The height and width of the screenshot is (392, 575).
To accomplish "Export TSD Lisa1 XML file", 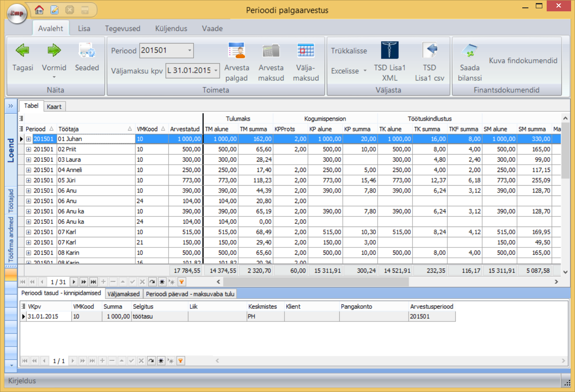I will tap(389, 51).
